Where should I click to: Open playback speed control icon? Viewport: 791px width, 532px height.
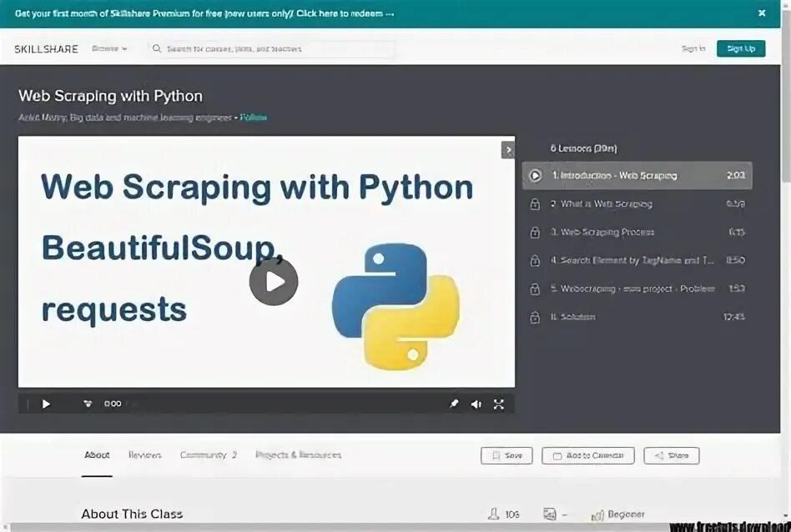(88, 404)
